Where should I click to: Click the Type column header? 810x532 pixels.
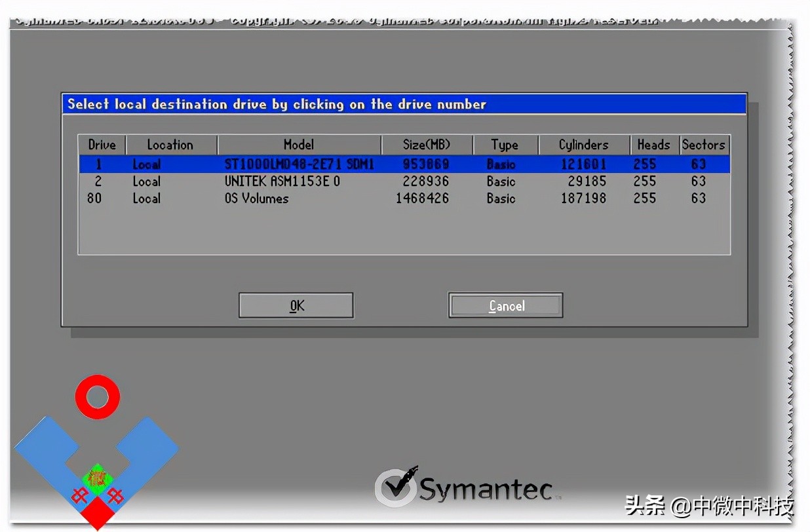click(505, 145)
